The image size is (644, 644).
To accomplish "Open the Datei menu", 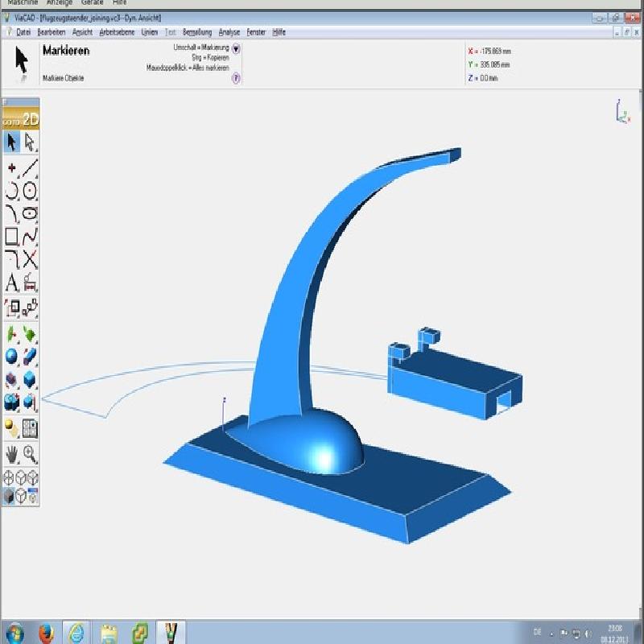I will pyautogui.click(x=23, y=32).
